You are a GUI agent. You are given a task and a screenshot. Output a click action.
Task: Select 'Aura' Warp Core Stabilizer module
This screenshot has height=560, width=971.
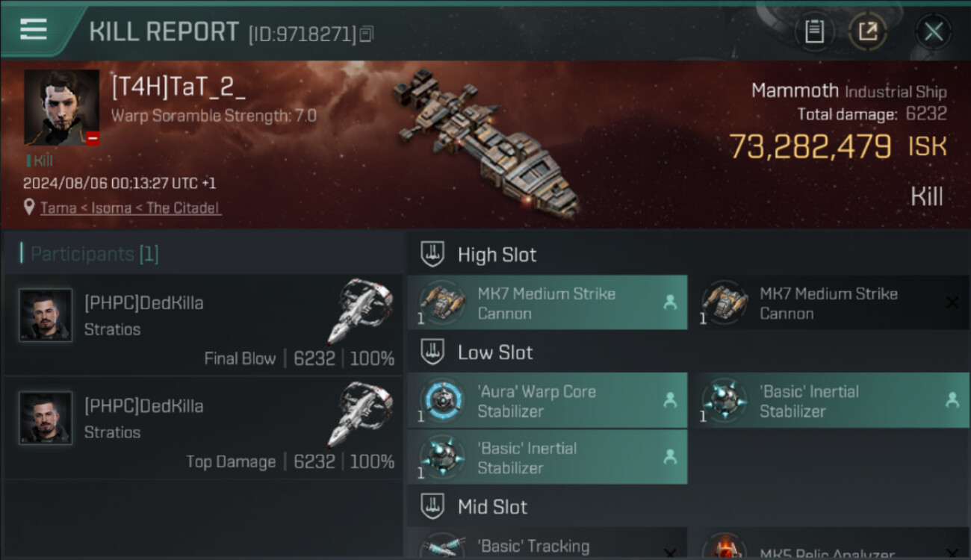coord(547,401)
